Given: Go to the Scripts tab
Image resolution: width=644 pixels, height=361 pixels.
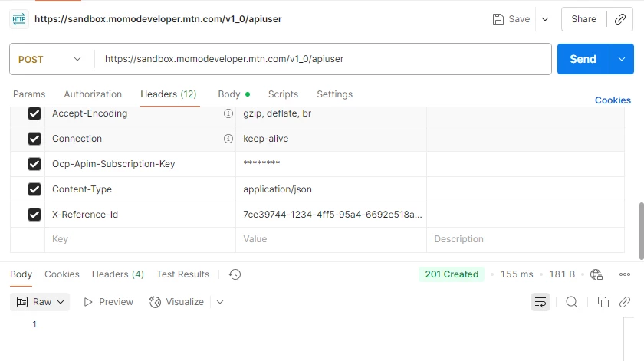Looking at the screenshot, I should coord(283,94).
